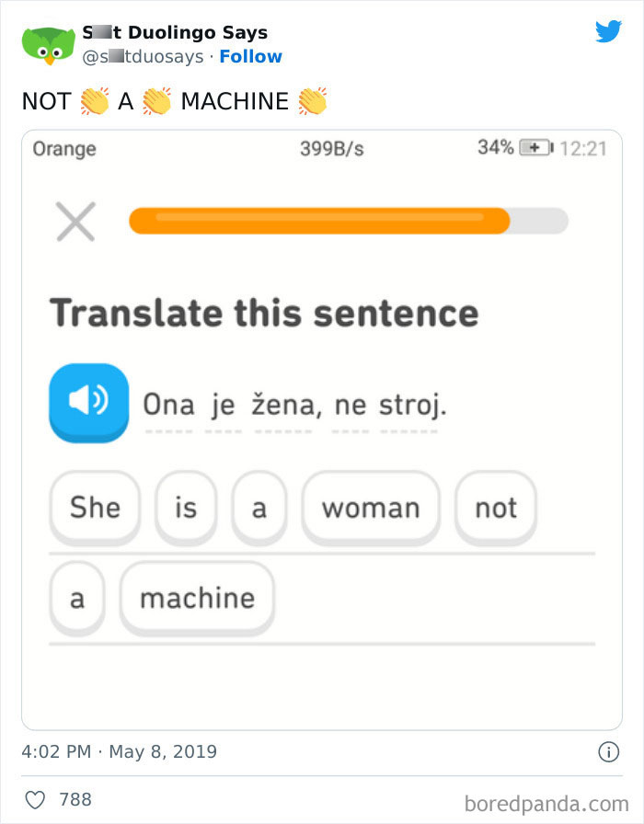This screenshot has width=644, height=824.
Task: Click the Twitter bird logo
Action: tap(609, 31)
